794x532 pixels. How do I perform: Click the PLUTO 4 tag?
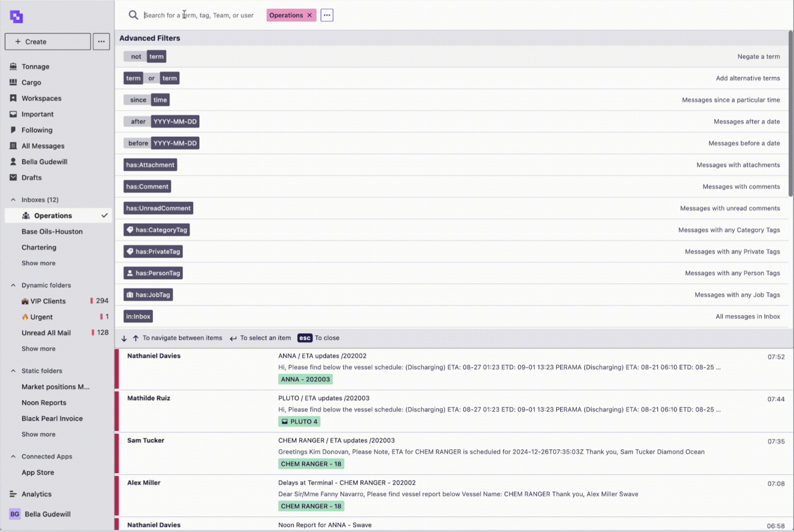(299, 421)
